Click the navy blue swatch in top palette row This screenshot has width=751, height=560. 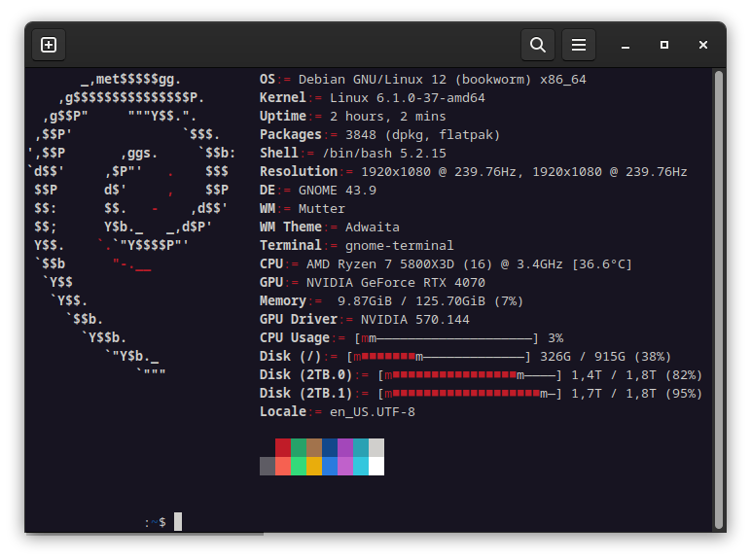pos(330,447)
